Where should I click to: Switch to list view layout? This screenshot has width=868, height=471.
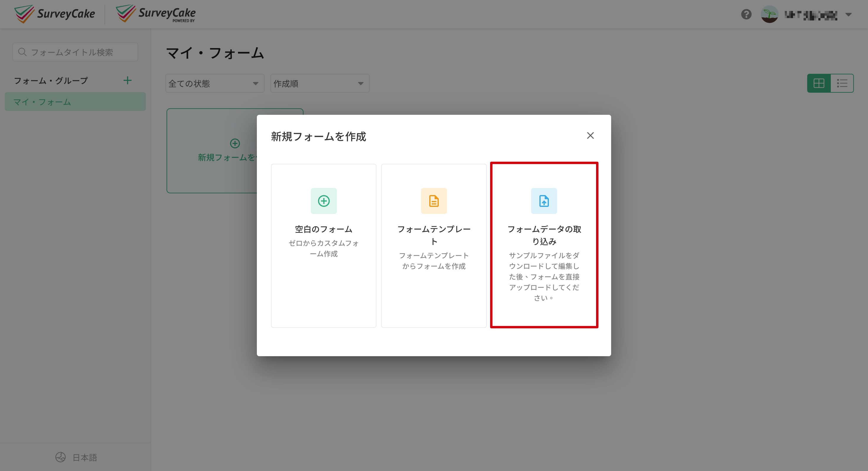842,83
